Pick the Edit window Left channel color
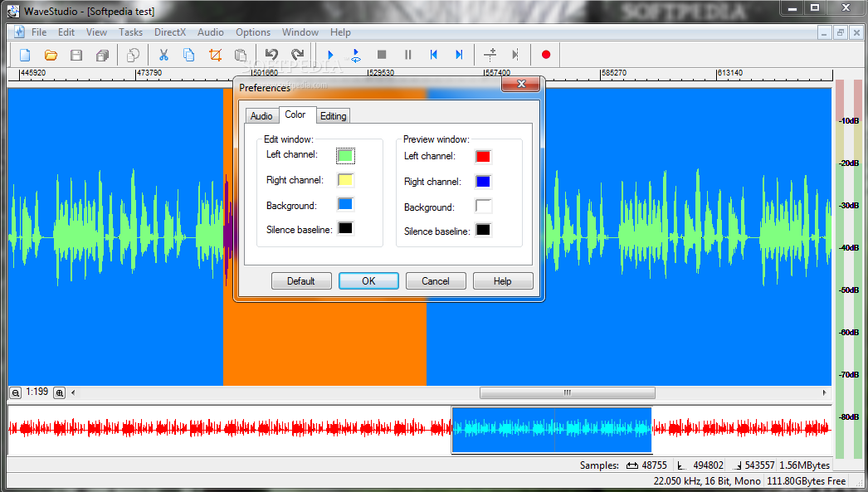Viewport: 868px width, 492px height. (345, 155)
